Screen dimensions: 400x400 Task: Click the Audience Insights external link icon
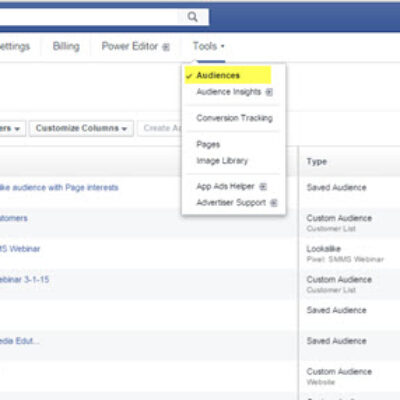[269, 92]
